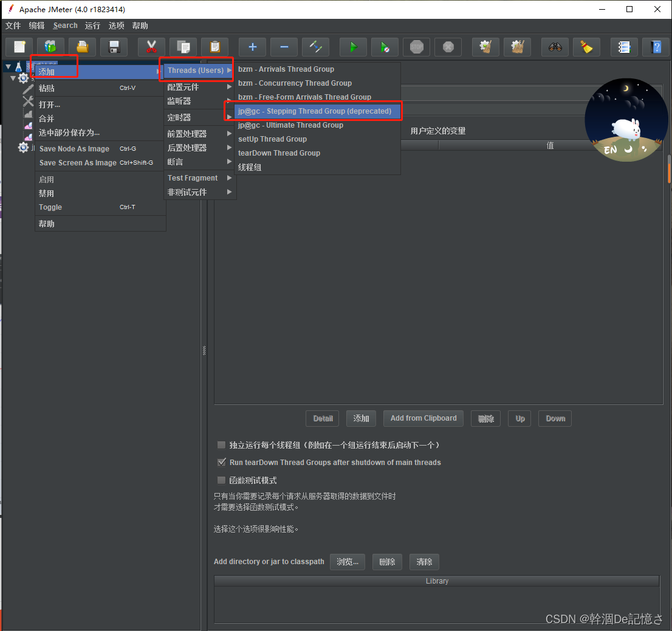Click Start no pauses icon
The width and height of the screenshot is (672, 631).
[385, 47]
